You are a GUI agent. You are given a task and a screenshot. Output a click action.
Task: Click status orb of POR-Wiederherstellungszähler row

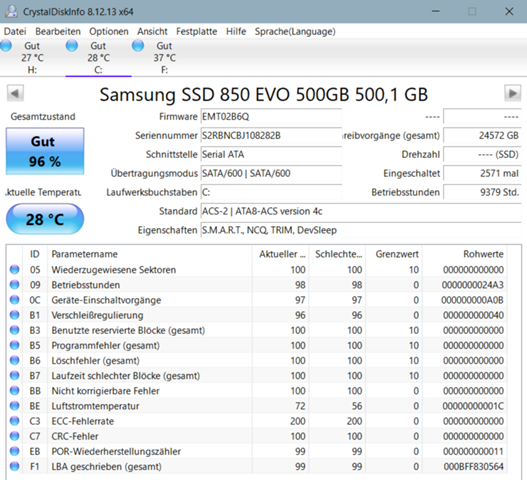[x=14, y=451]
